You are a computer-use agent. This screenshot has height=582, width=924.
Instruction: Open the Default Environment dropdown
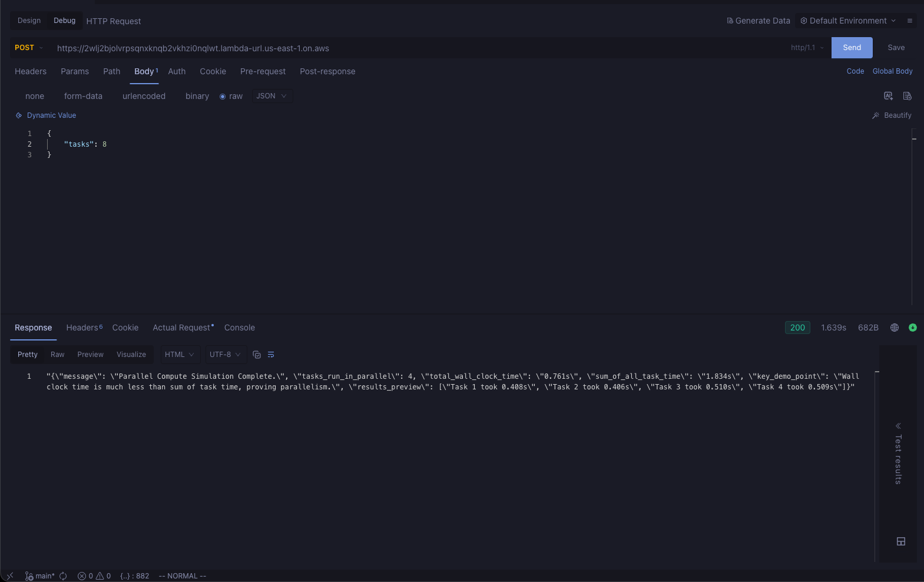[848, 21]
